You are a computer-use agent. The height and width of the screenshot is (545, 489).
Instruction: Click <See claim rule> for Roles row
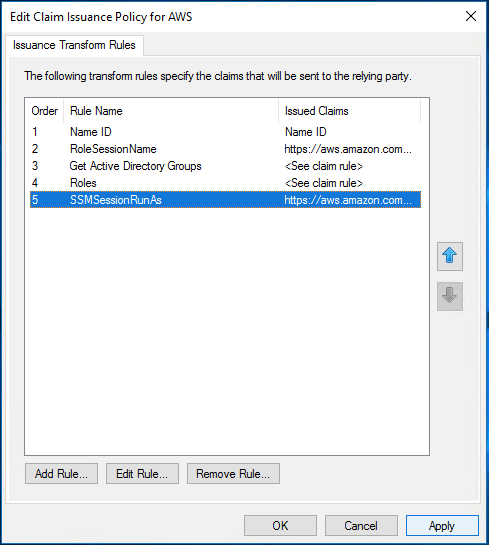[x=324, y=183]
